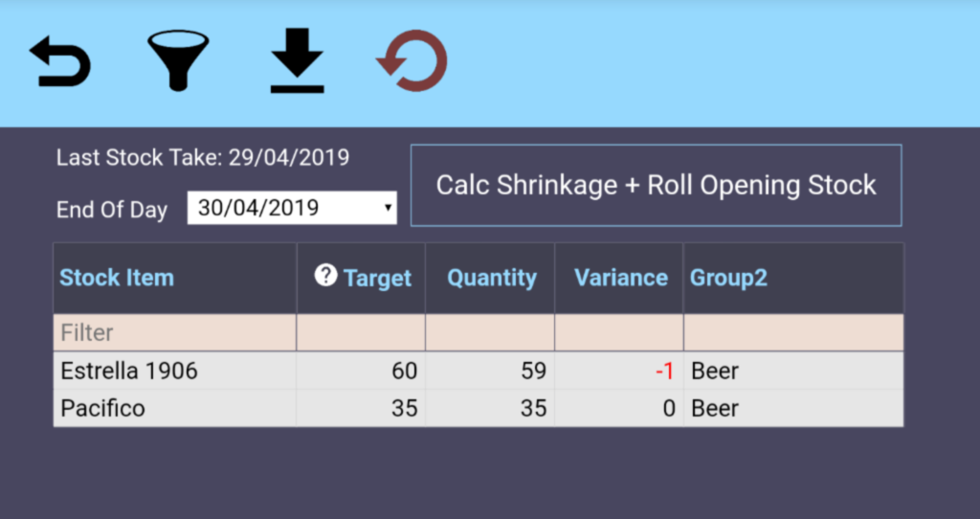The image size is (980, 519).
Task: Click the Stock Item filter field
Action: 174,333
